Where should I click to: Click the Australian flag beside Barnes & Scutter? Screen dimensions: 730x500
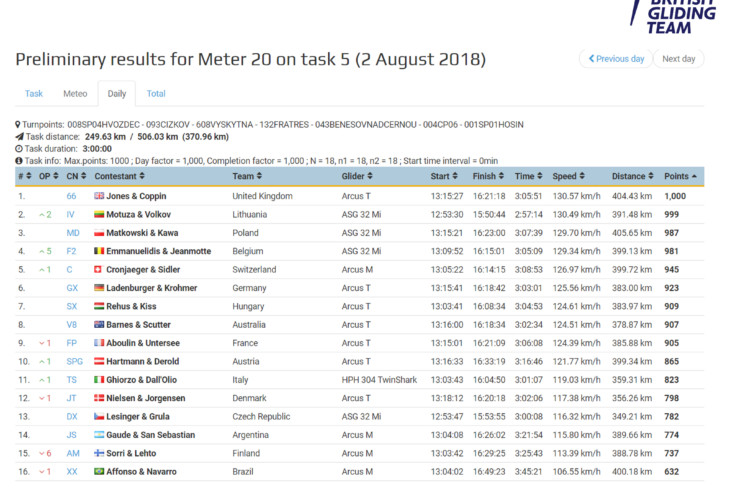(x=99, y=324)
